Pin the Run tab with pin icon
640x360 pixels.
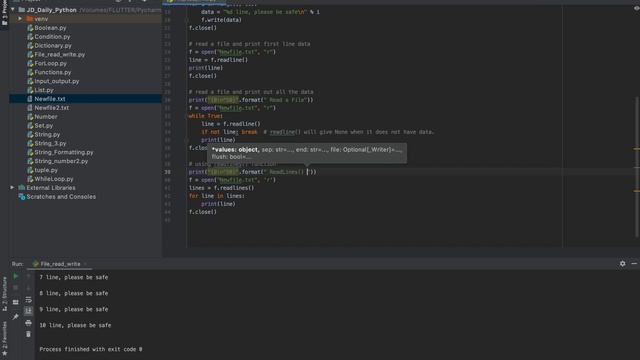pyautogui.click(x=16, y=317)
